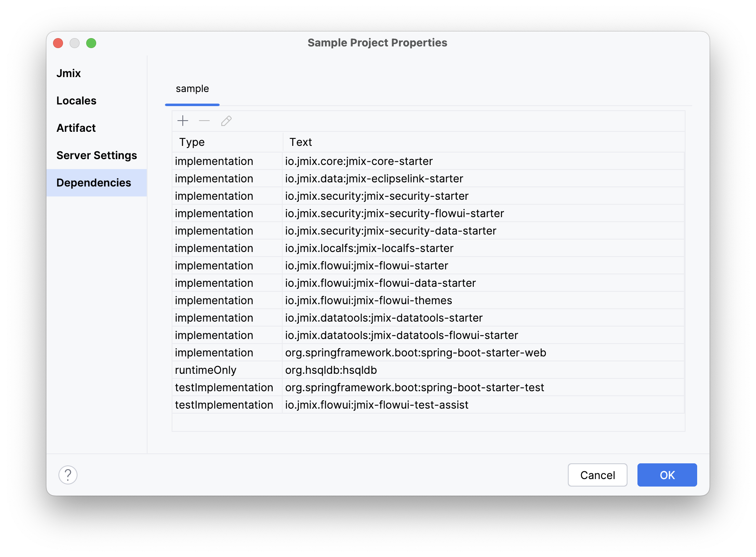Dismiss the dialog with Cancel
Viewport: 756px width, 557px height.
[x=597, y=475]
